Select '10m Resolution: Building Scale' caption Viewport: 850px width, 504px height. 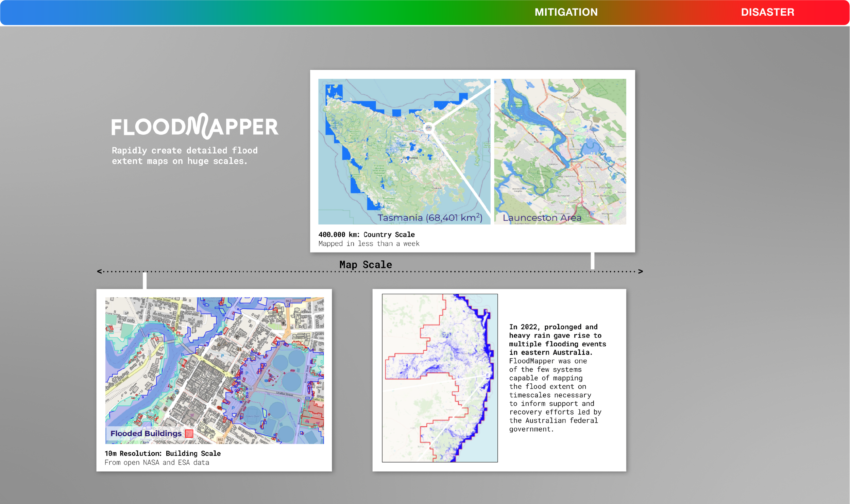click(x=163, y=453)
